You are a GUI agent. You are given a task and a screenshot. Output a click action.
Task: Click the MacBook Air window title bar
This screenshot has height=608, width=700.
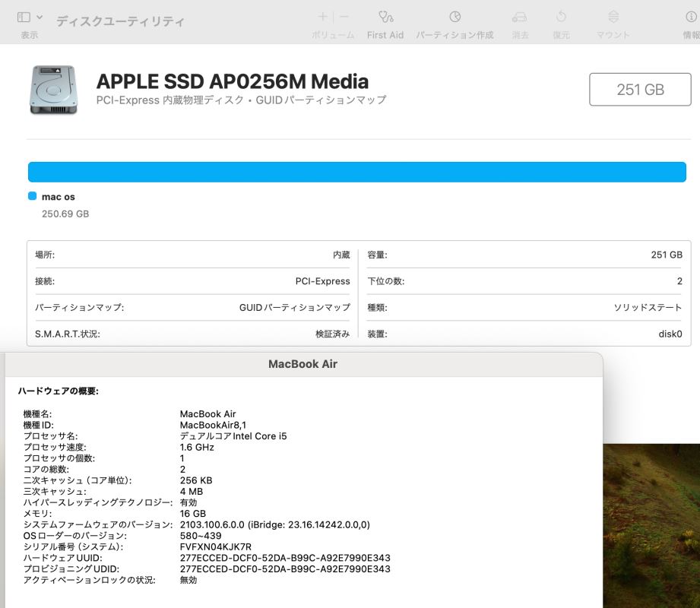(x=302, y=364)
